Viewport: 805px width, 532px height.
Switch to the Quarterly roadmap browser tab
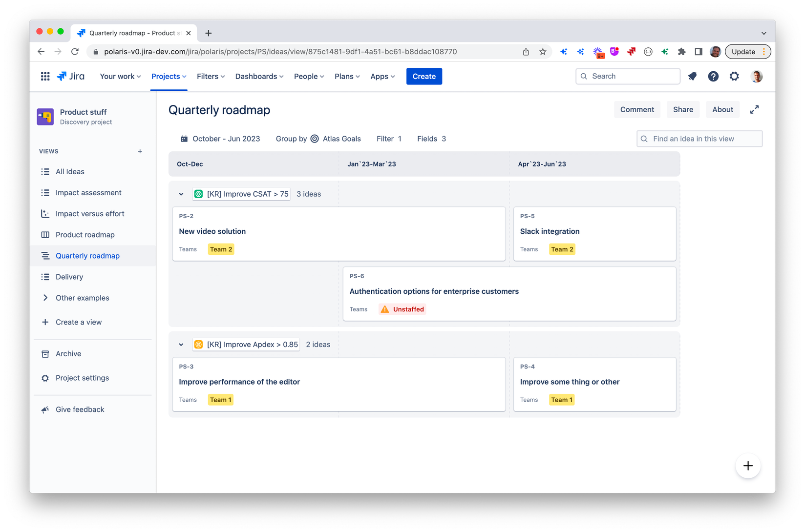[132, 33]
